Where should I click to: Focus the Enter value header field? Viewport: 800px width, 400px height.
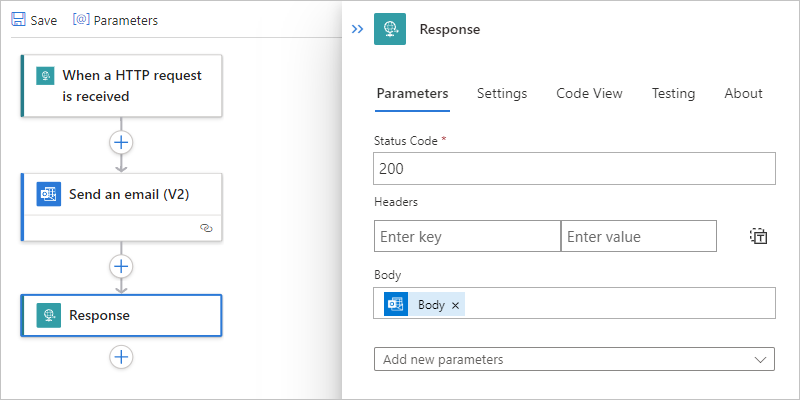638,236
